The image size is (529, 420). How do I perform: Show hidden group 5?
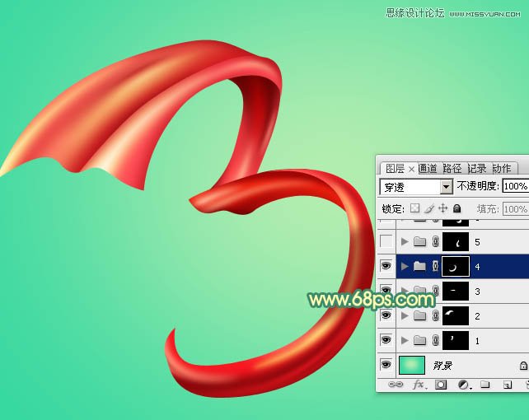pos(386,241)
